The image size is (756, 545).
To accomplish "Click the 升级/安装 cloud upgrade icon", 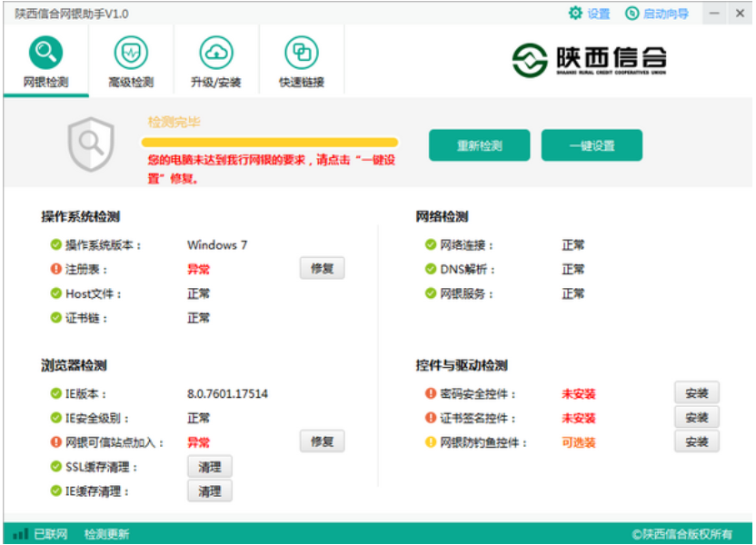I will [215, 52].
